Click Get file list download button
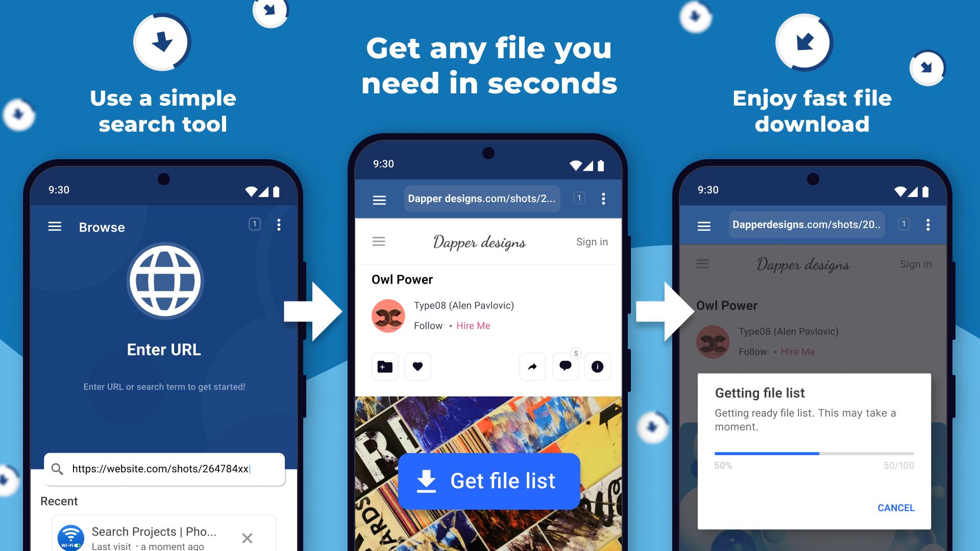980x551 pixels. click(489, 481)
